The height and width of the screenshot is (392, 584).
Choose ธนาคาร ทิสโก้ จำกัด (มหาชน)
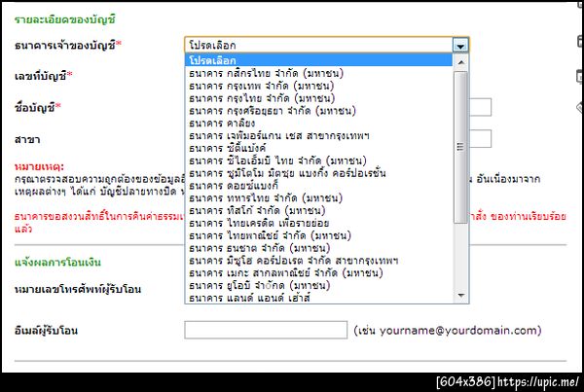click(319, 211)
